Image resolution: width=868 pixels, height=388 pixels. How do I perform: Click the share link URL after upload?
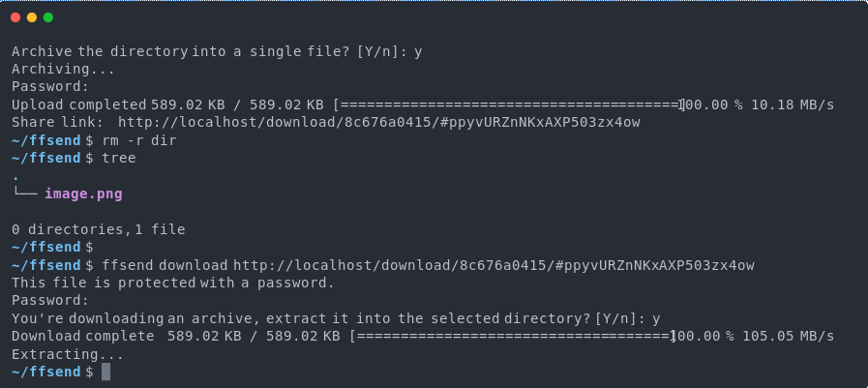coord(379,122)
